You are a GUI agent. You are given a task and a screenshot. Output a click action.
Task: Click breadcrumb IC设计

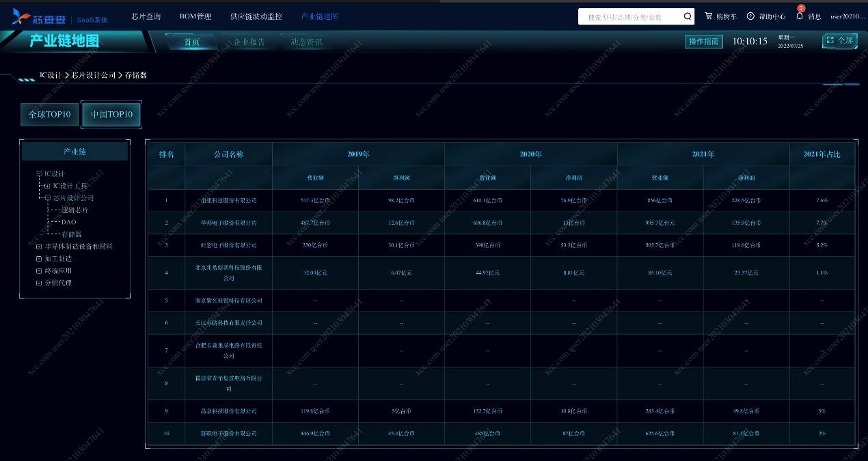pyautogui.click(x=51, y=75)
